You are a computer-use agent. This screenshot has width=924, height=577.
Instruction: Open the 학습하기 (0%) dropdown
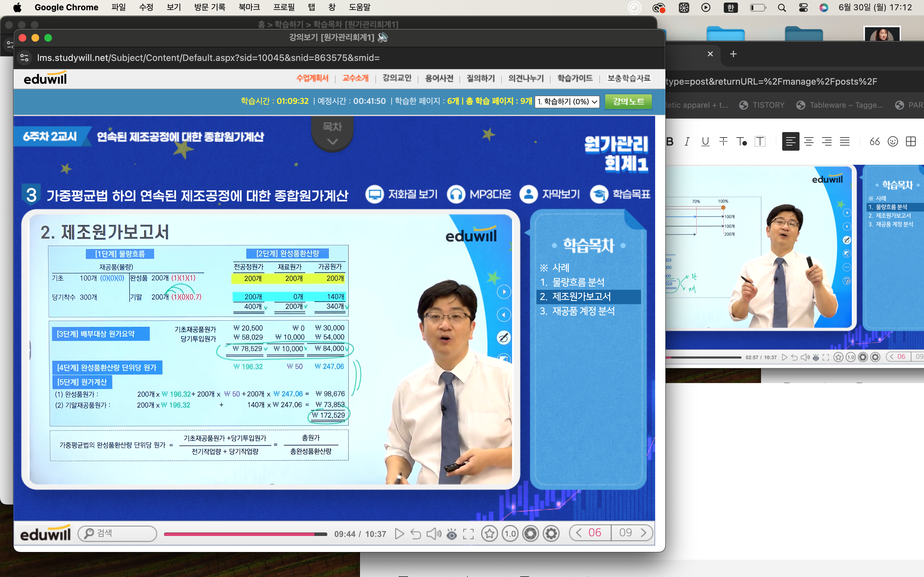[x=567, y=102]
